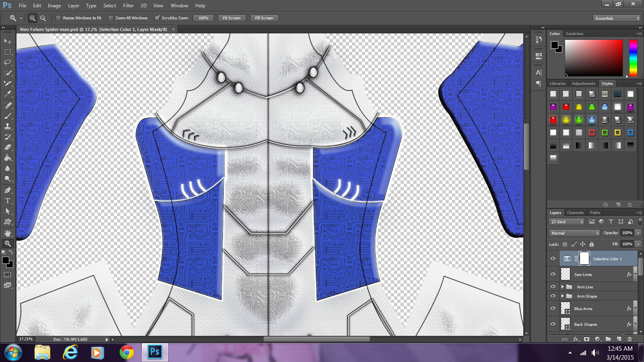Open the collapsed Paragraph panel icon
The image size is (644, 362).
(x=539, y=84)
